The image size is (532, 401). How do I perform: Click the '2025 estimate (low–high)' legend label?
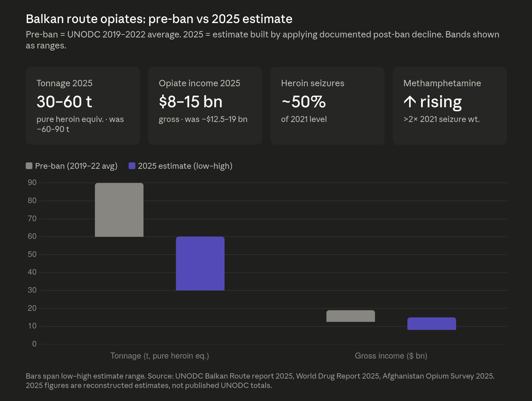(x=185, y=166)
